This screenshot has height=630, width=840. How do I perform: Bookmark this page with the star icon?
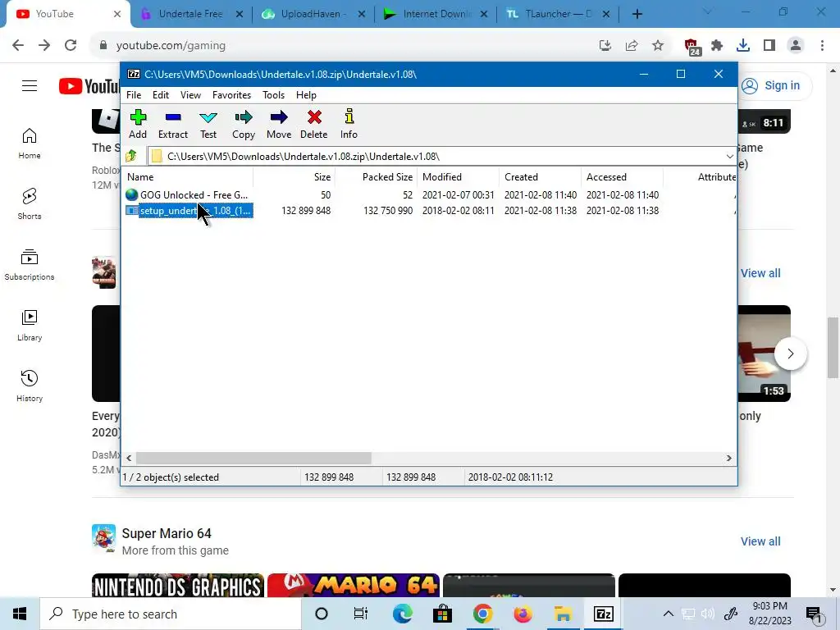point(658,46)
